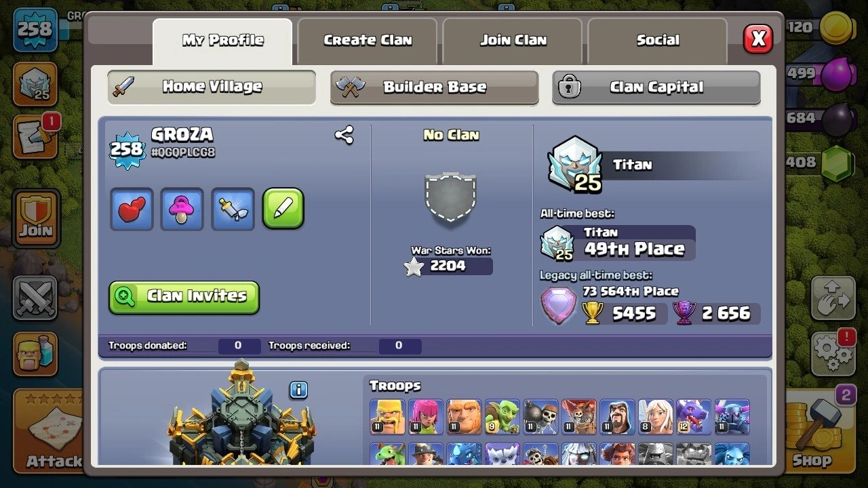
Task: Tap the Titan league badge
Action: 574,165
